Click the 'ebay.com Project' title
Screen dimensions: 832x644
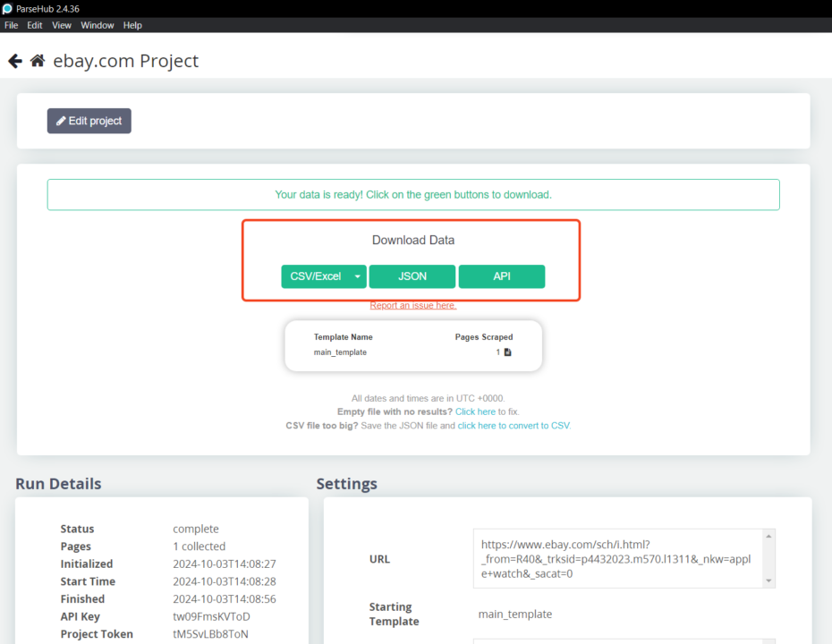126,61
